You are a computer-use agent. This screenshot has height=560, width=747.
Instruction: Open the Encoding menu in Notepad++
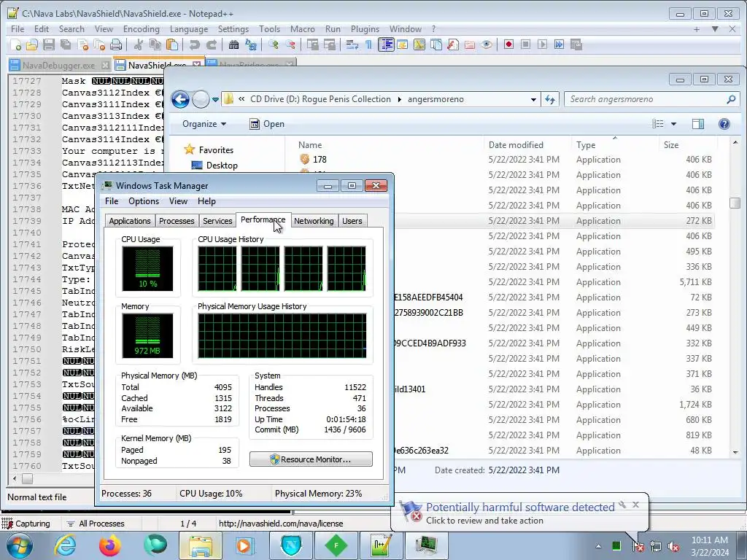(x=141, y=29)
